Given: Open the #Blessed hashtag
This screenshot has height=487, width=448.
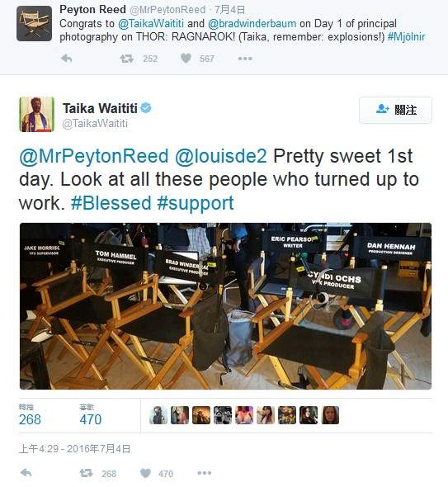Looking at the screenshot, I should pyautogui.click(x=111, y=203).
